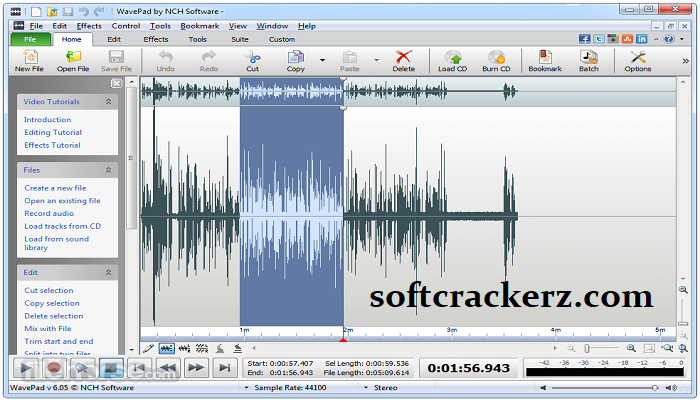The width and height of the screenshot is (700, 400).
Task: Click the StumbleUpon share icon
Action: (627, 39)
